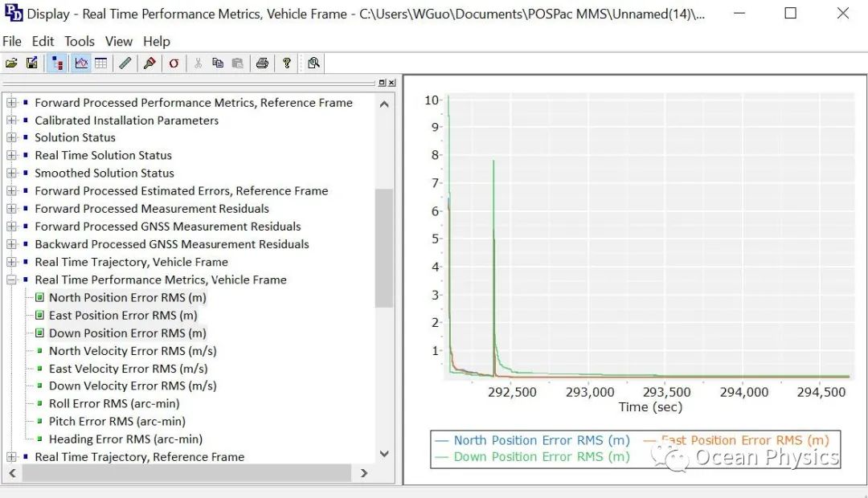
Task: Click the Save/export disk toolbar icon
Action: pyautogui.click(x=32, y=63)
